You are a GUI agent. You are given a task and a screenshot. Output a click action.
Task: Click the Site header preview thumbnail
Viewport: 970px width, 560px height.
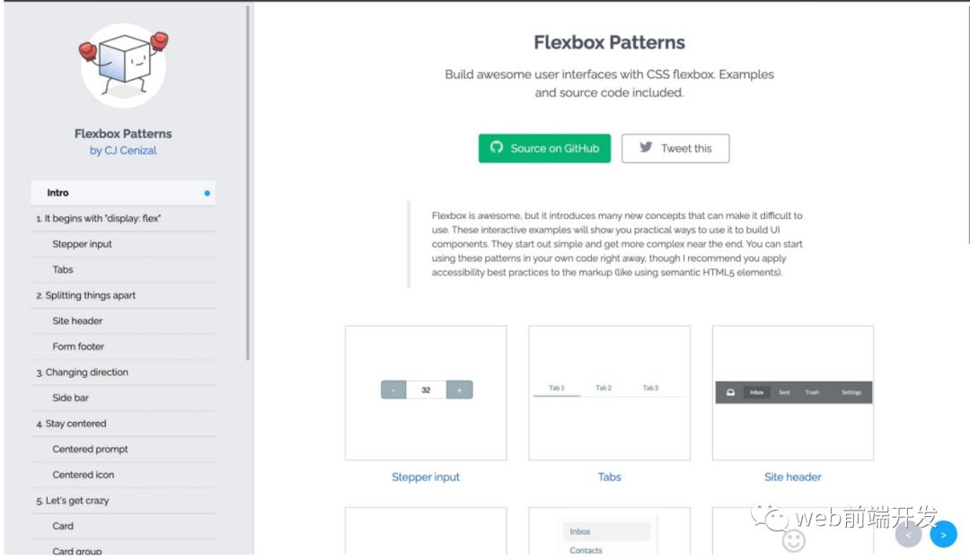click(x=793, y=393)
